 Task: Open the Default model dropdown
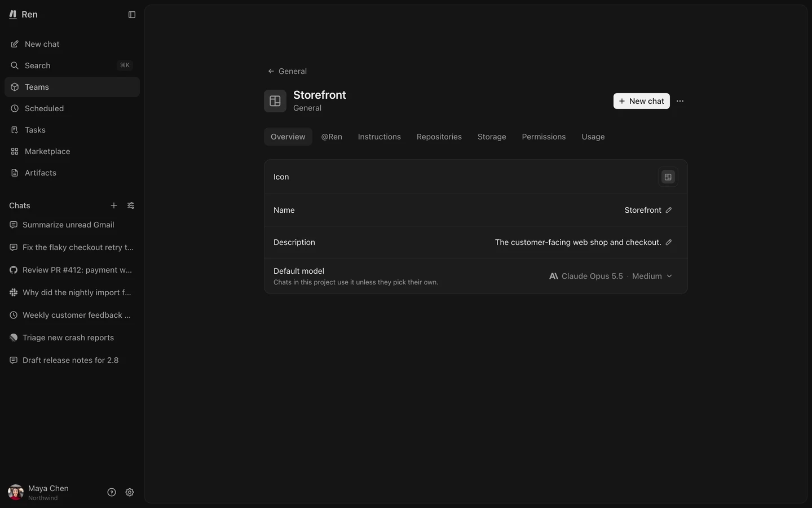click(611, 276)
